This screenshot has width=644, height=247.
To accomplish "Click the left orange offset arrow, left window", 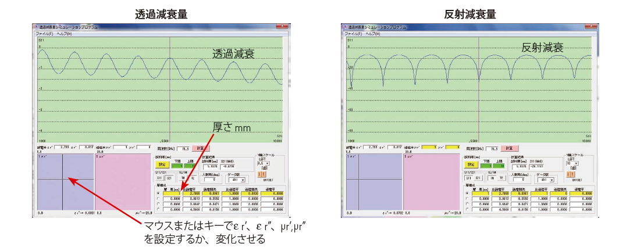I will click(x=259, y=174).
